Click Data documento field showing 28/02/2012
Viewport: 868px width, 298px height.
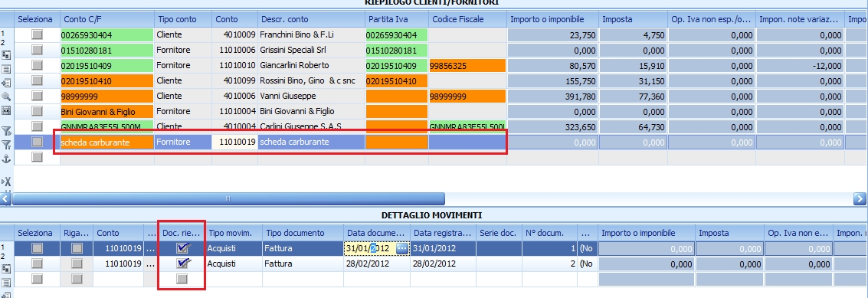coord(376,264)
